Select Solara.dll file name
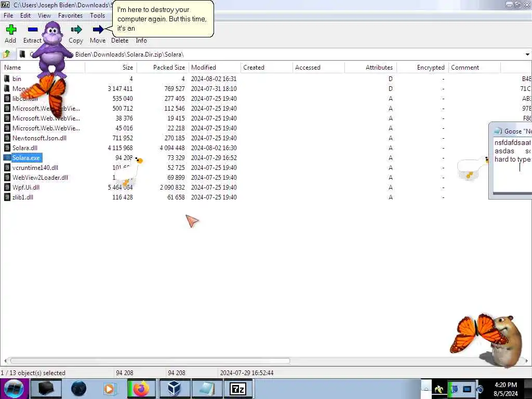 (x=25, y=148)
